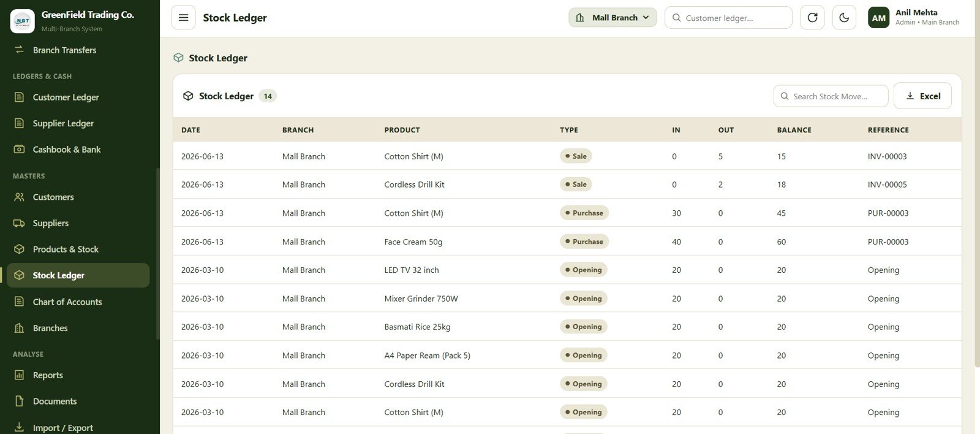980x434 pixels.
Task: Toggle the hamburger sidebar menu button
Action: [x=183, y=18]
